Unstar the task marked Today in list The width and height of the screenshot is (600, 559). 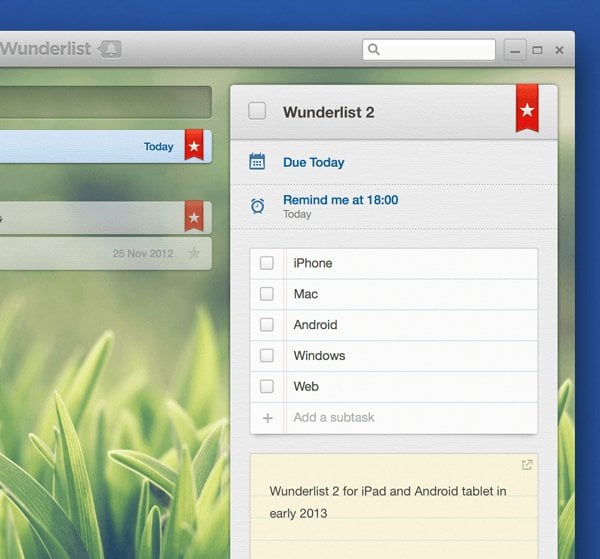[x=194, y=146]
